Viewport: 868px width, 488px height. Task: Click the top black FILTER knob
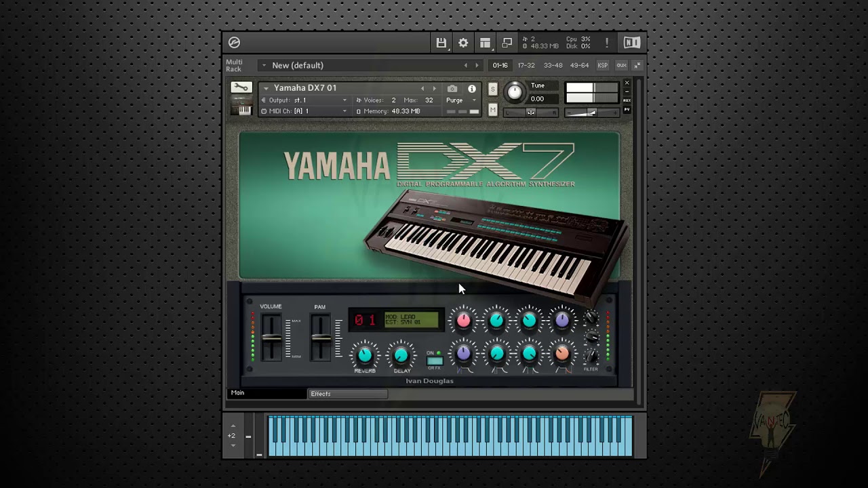(x=592, y=317)
